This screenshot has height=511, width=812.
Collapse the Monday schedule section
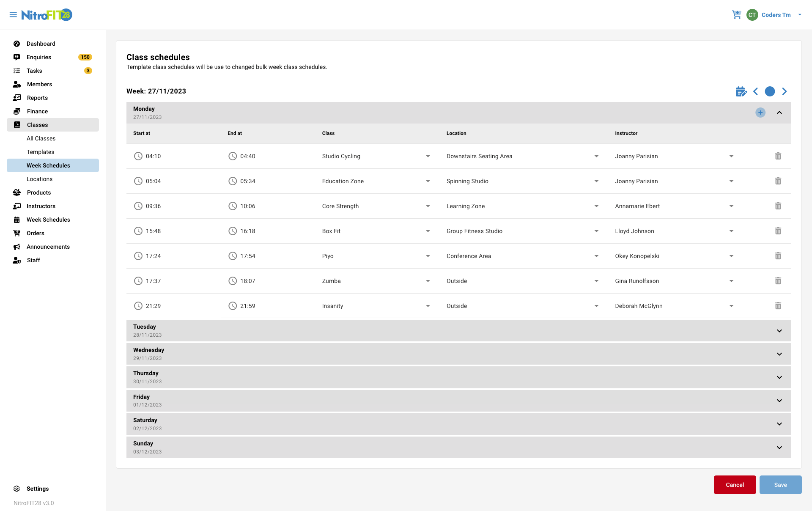779,113
